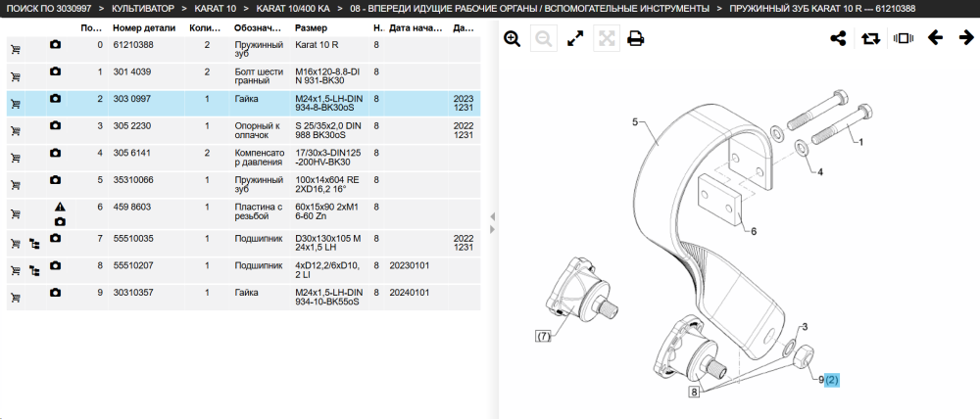
Task: Open photo of part 305 2230
Action: tap(55, 125)
